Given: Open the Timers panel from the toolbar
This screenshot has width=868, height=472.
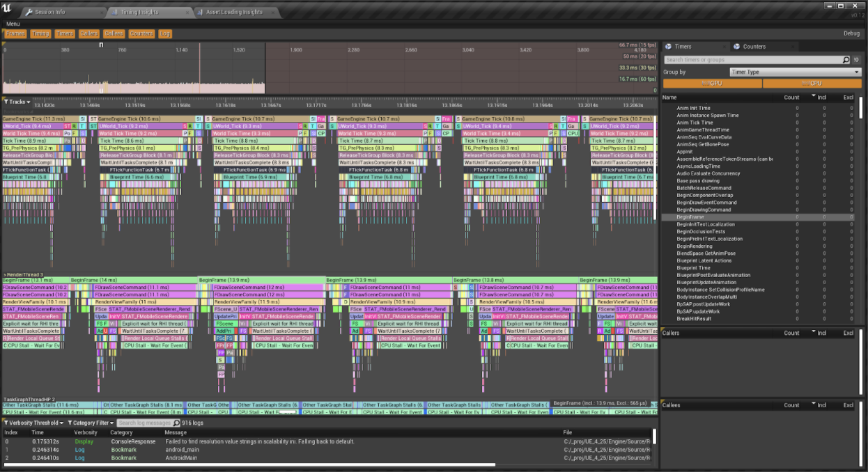Looking at the screenshot, I should (x=63, y=33).
